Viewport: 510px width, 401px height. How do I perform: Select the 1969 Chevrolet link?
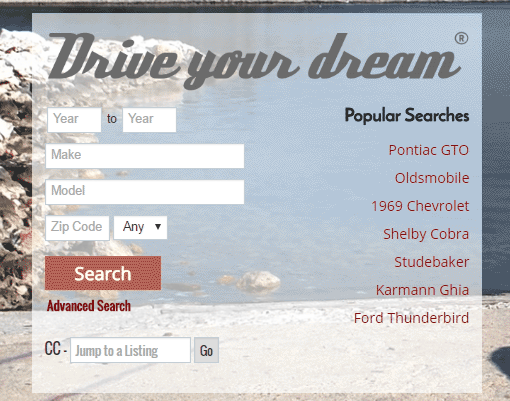[x=420, y=206]
